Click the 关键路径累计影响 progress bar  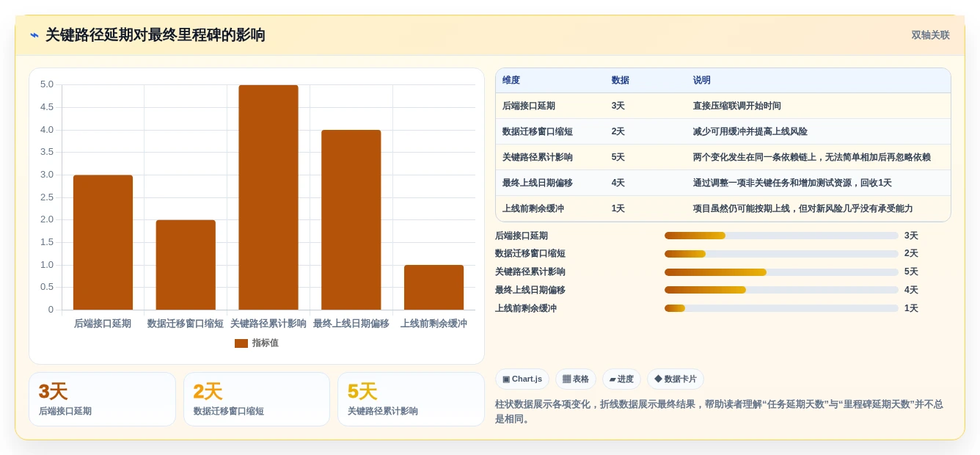coord(781,272)
